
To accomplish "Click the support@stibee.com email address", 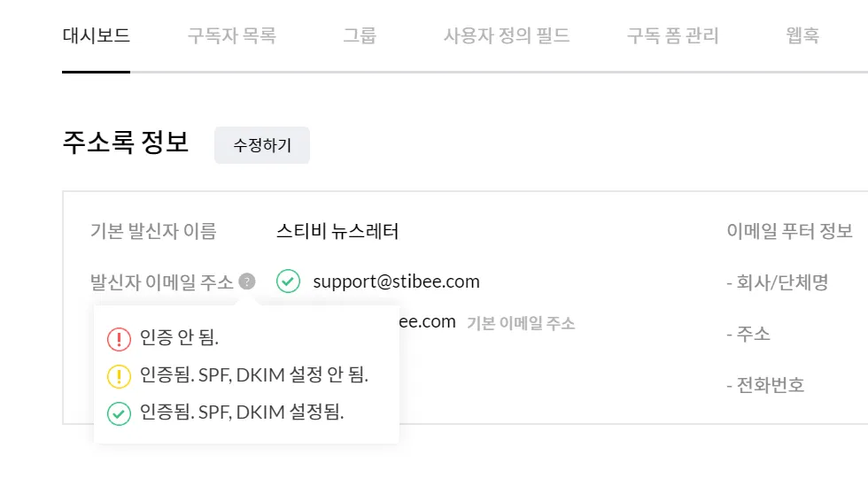I will tap(396, 281).
